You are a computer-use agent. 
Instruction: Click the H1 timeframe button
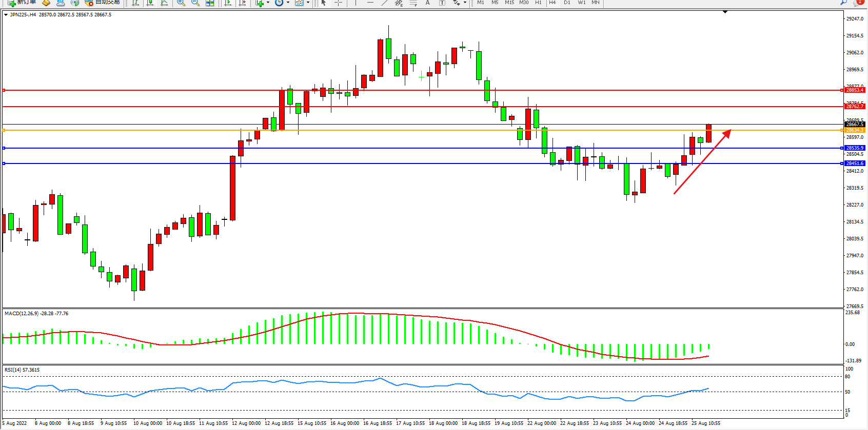click(538, 3)
